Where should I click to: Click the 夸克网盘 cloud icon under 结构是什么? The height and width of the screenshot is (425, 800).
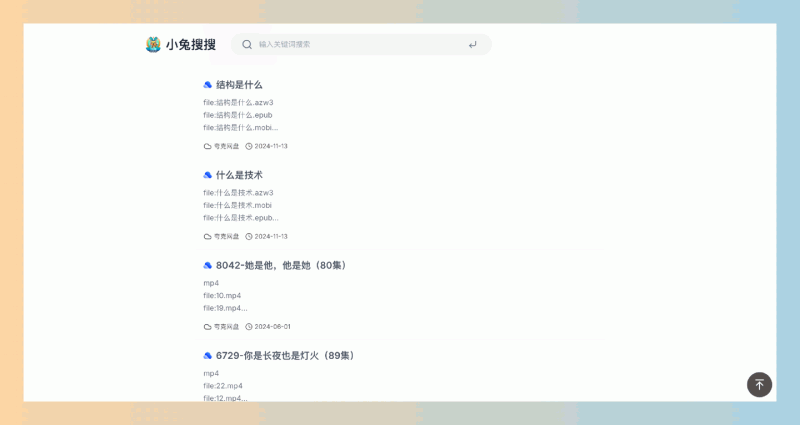point(207,146)
